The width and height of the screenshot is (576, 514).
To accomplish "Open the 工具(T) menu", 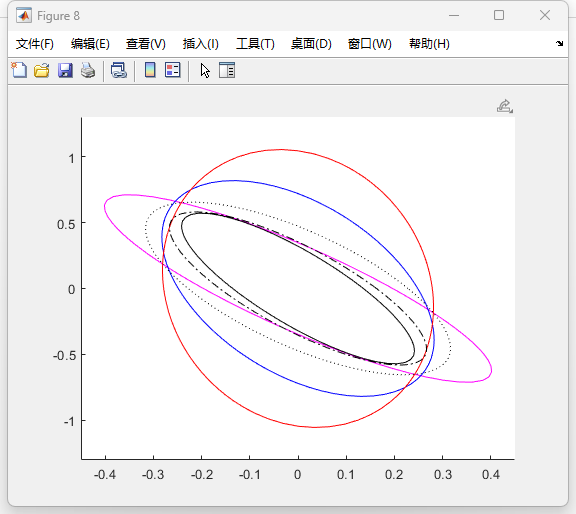I will pyautogui.click(x=255, y=44).
